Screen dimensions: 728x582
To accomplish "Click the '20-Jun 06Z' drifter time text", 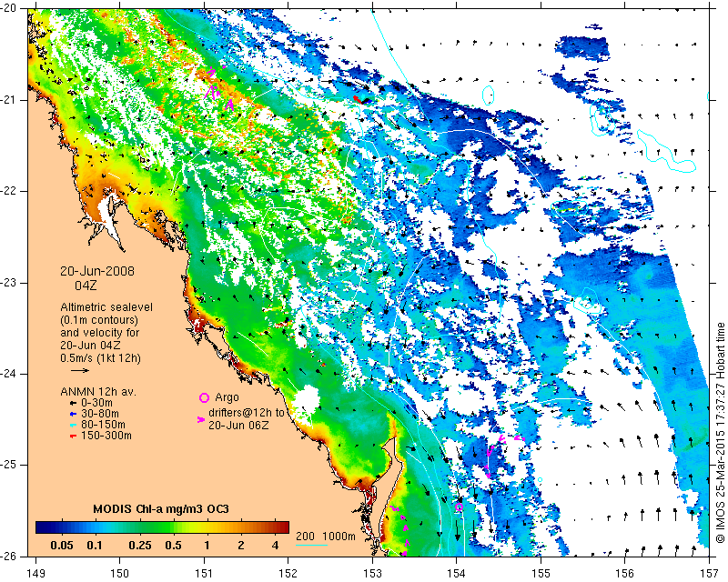I will 238,425.
